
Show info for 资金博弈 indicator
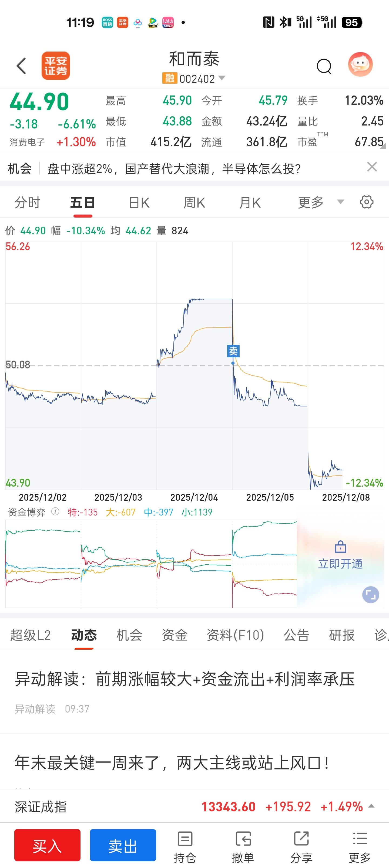tap(55, 512)
